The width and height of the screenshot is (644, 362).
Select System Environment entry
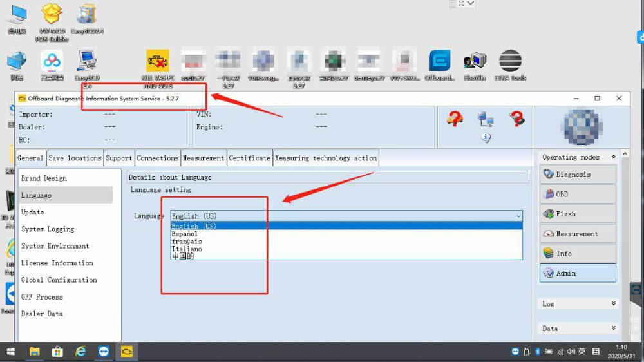(x=66, y=245)
